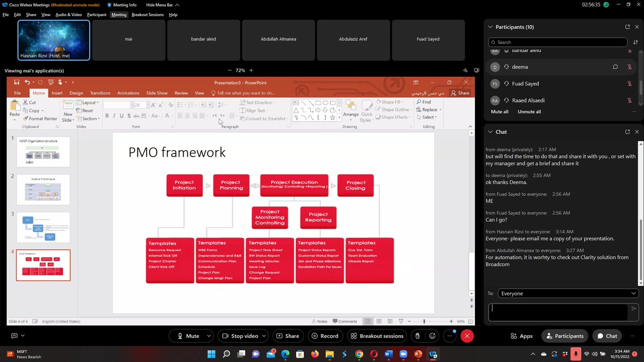Open the Shape Fill dropdown
This screenshot has width=644, height=362.
(389, 102)
